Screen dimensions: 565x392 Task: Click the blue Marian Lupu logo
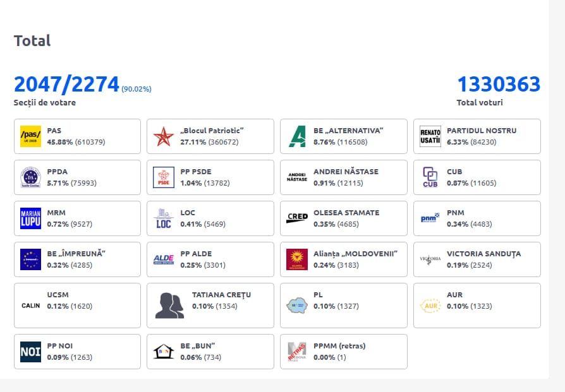[x=30, y=218]
